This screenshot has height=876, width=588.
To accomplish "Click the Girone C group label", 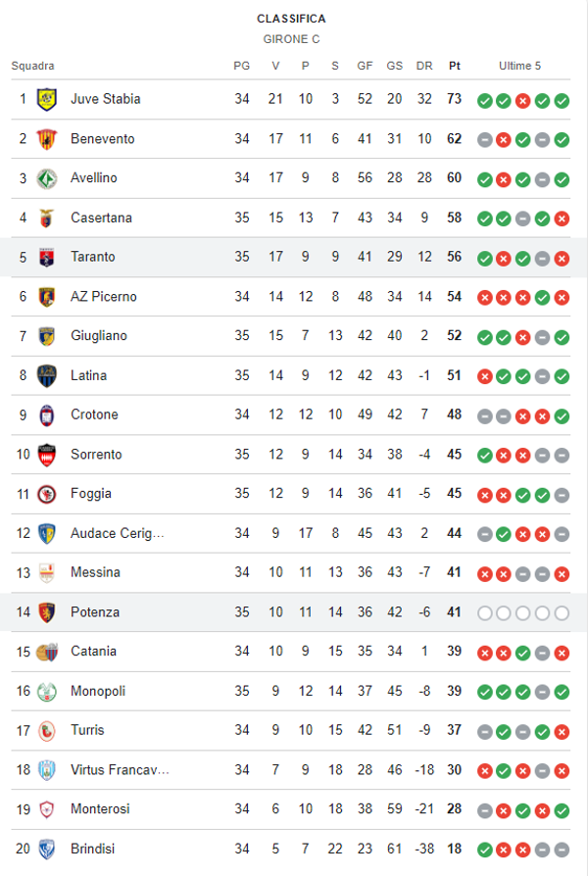I will 292,39.
